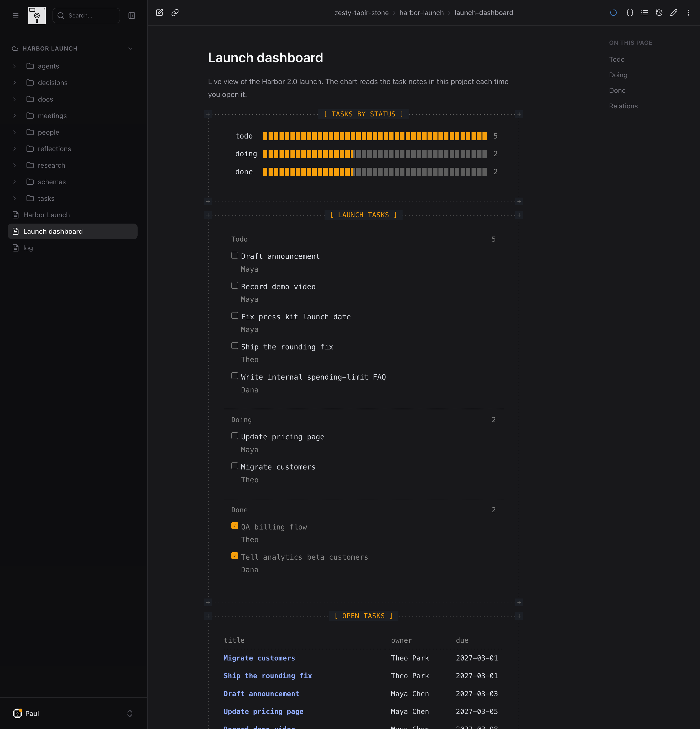Click the workspace logo thumbnail
The image size is (700, 729).
point(37,16)
